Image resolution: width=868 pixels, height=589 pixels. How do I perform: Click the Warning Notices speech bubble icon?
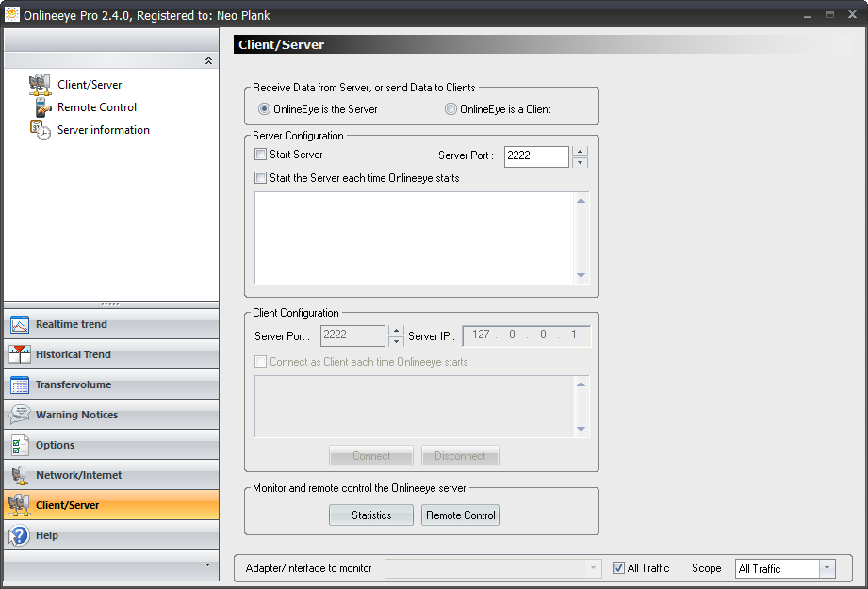coord(20,415)
